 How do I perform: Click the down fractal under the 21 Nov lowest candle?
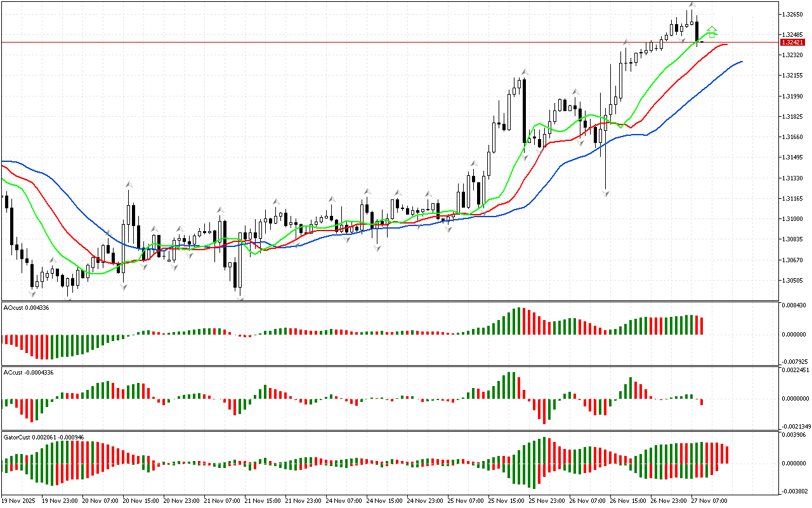pos(240,293)
